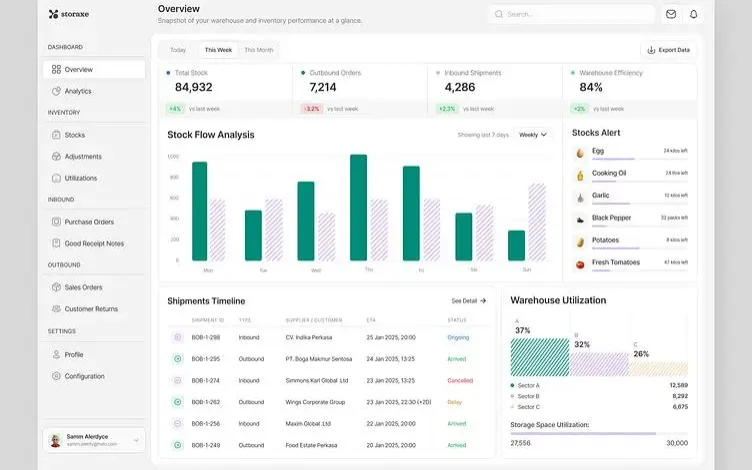Click the Fresh Tomatoes item icon
752x470 pixels.
[580, 264]
